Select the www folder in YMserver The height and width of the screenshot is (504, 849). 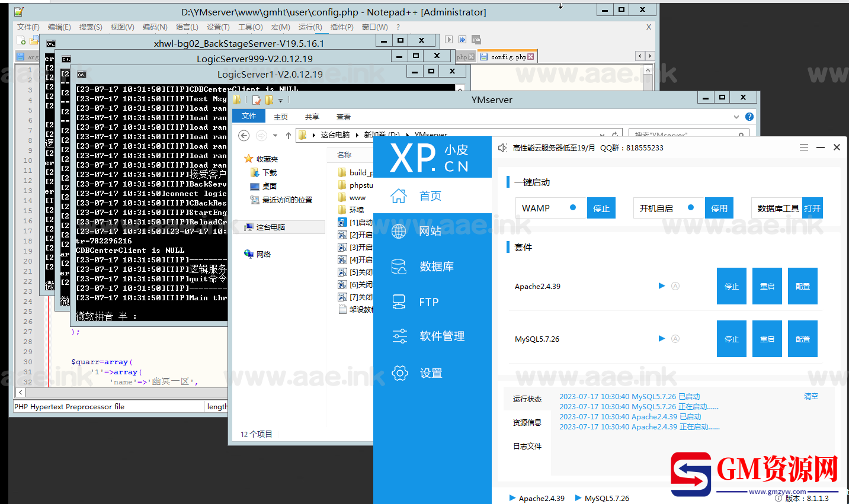tap(357, 198)
